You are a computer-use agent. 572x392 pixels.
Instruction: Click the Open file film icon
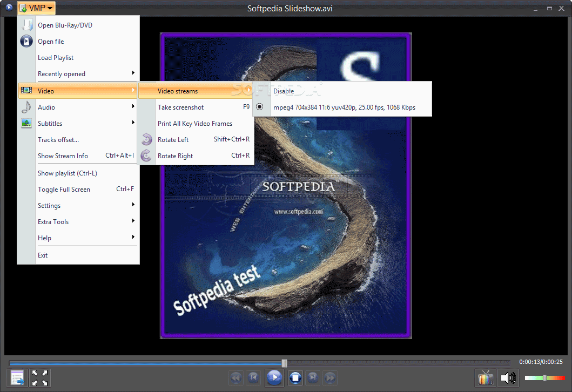pos(26,41)
